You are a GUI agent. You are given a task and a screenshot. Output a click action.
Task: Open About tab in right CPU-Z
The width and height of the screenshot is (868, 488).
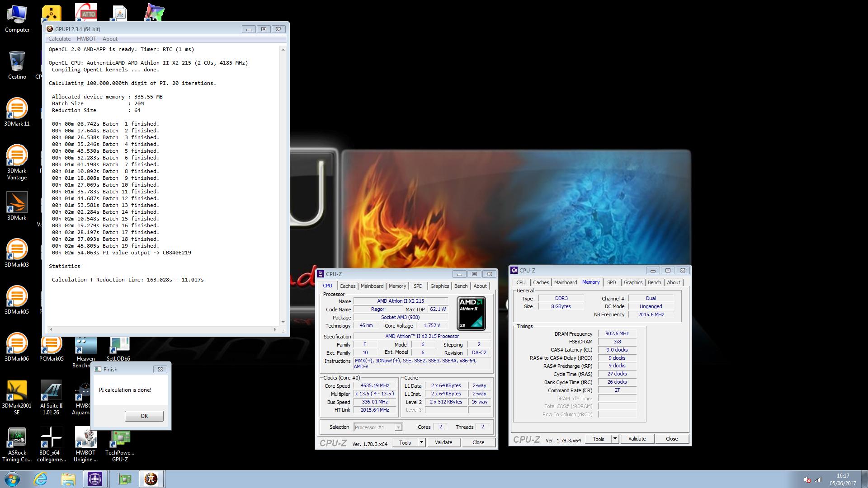(x=674, y=282)
